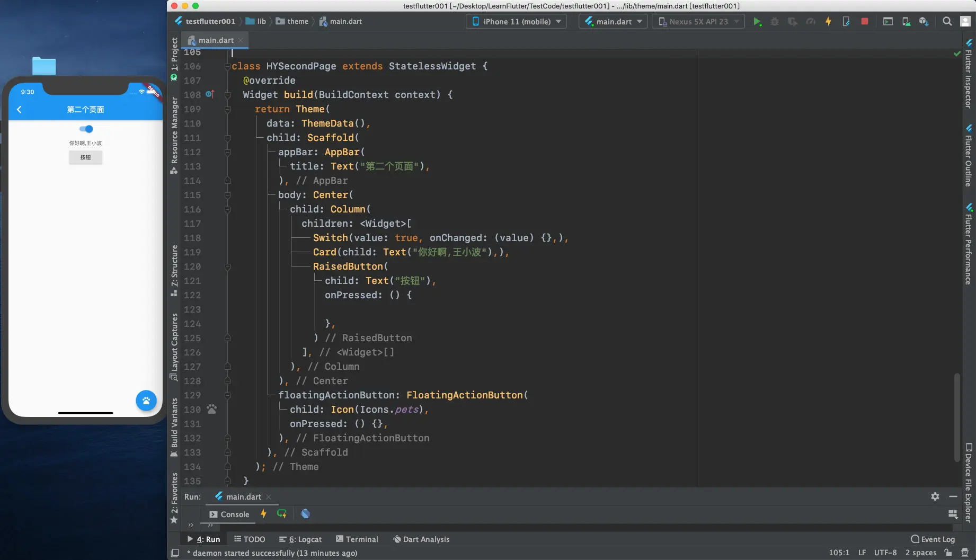Open the main.dart run configuration dropdown
The image size is (976, 560).
click(613, 22)
